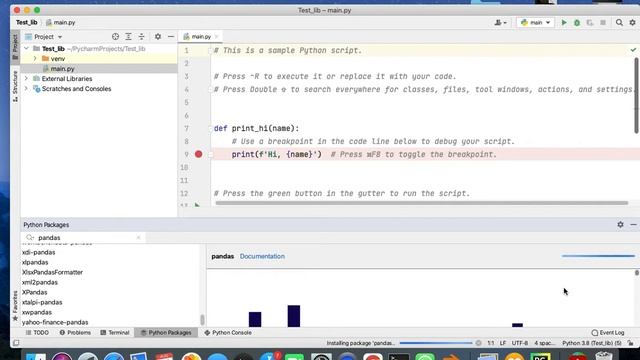Viewport: 640px width, 360px height.
Task: Open the Terminal tool window
Action: coord(115,333)
